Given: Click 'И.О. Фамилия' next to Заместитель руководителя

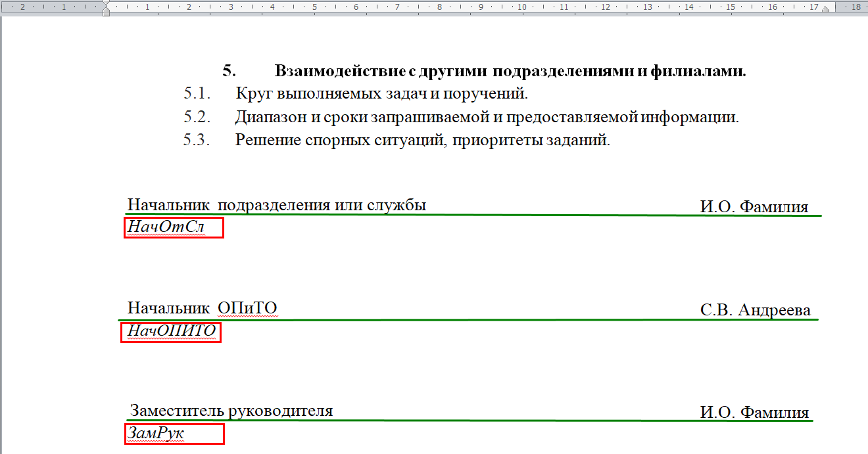Looking at the screenshot, I should (x=754, y=413).
